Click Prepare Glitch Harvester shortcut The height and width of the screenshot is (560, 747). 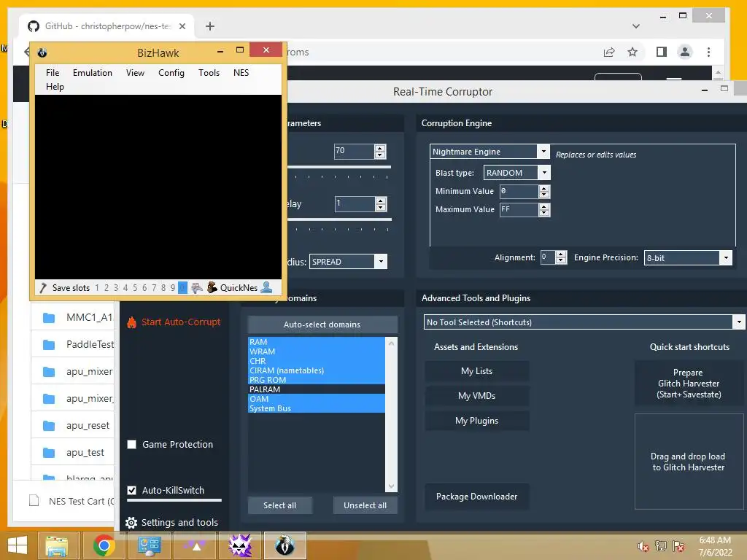pyautogui.click(x=689, y=384)
